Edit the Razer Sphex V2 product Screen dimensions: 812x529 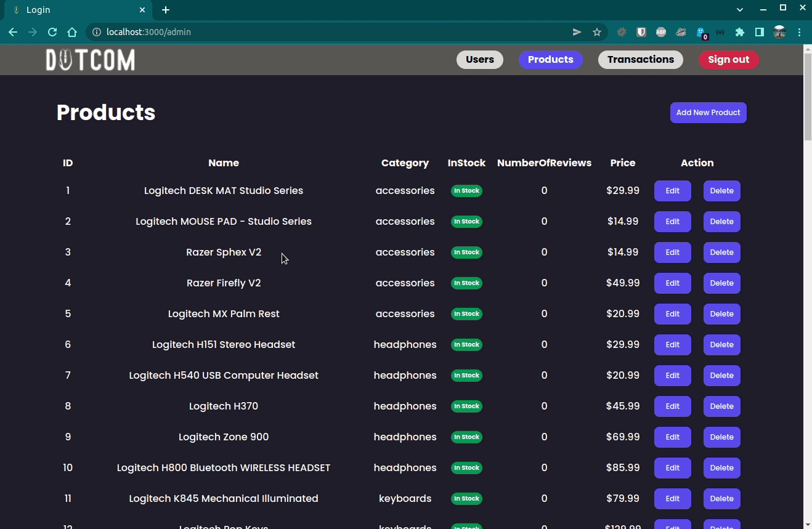click(673, 252)
